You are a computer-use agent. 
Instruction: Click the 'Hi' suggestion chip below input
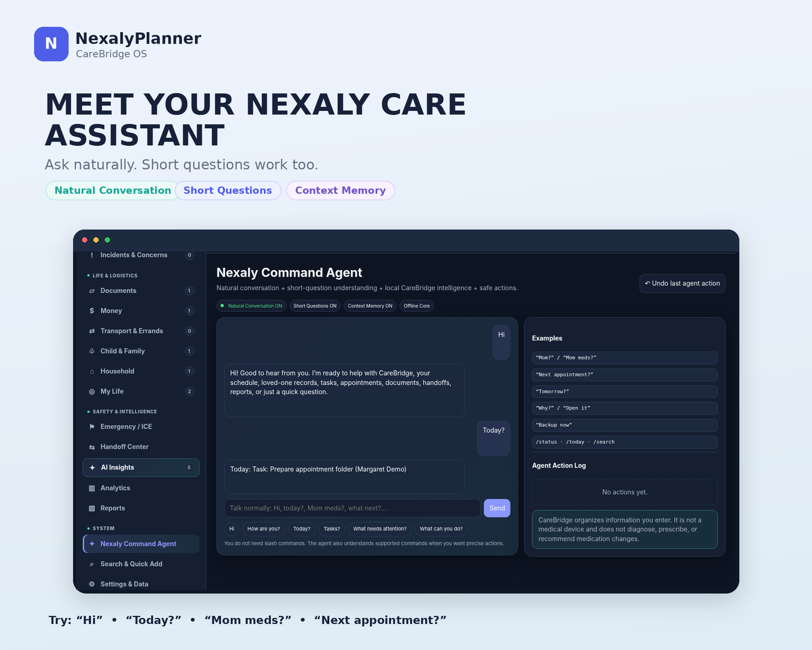pyautogui.click(x=231, y=529)
